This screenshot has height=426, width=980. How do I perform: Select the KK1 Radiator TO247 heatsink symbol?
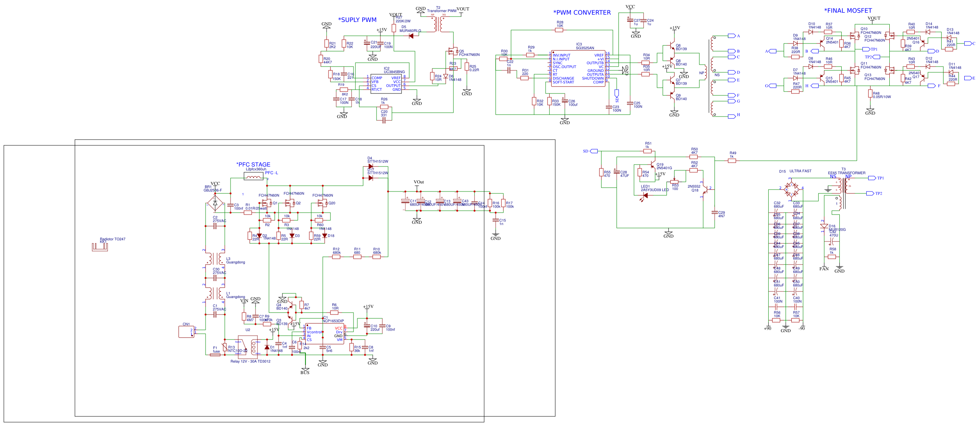(x=100, y=247)
